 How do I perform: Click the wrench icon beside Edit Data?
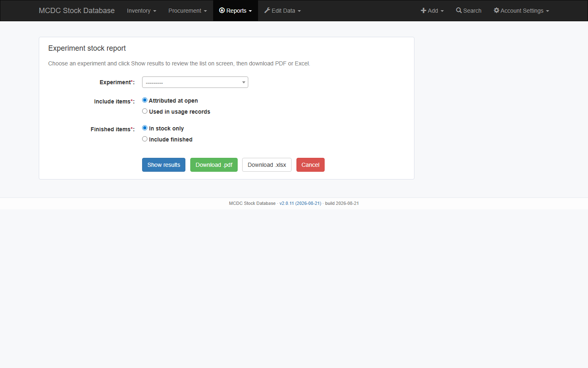coord(267,10)
